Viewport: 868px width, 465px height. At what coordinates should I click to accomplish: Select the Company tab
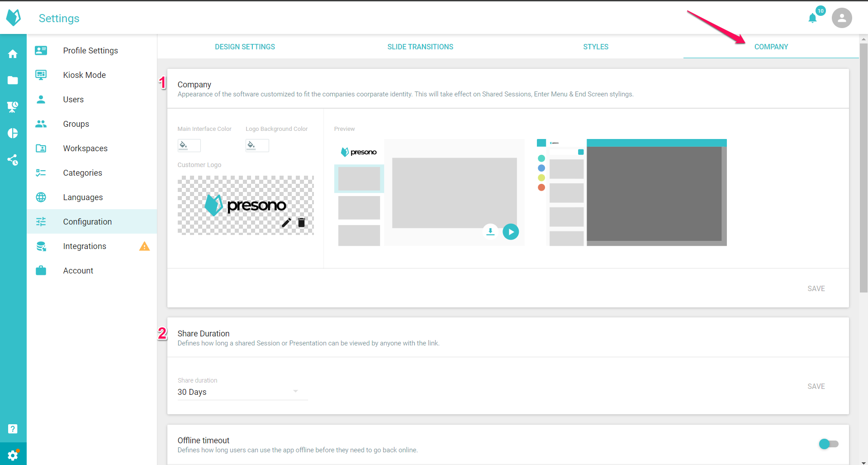pos(771,47)
